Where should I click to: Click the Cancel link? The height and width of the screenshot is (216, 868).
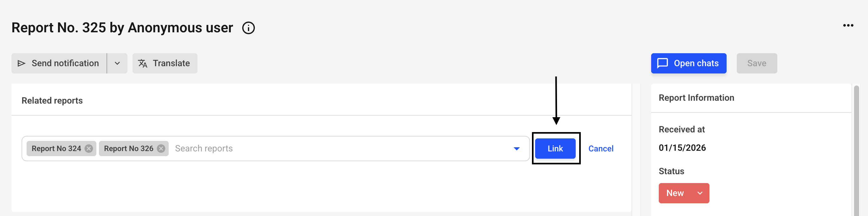pyautogui.click(x=600, y=148)
